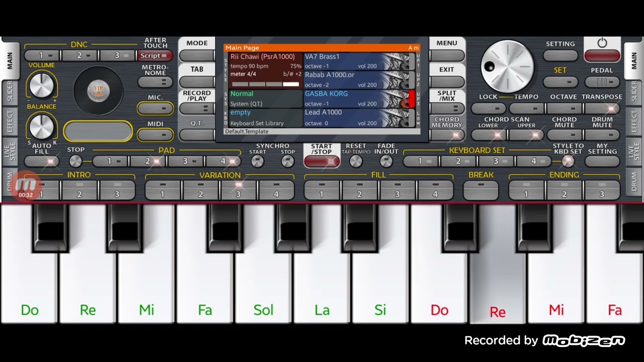Image resolution: width=644 pixels, height=362 pixels.
Task: Enable the Metronome button
Action: coord(155,82)
